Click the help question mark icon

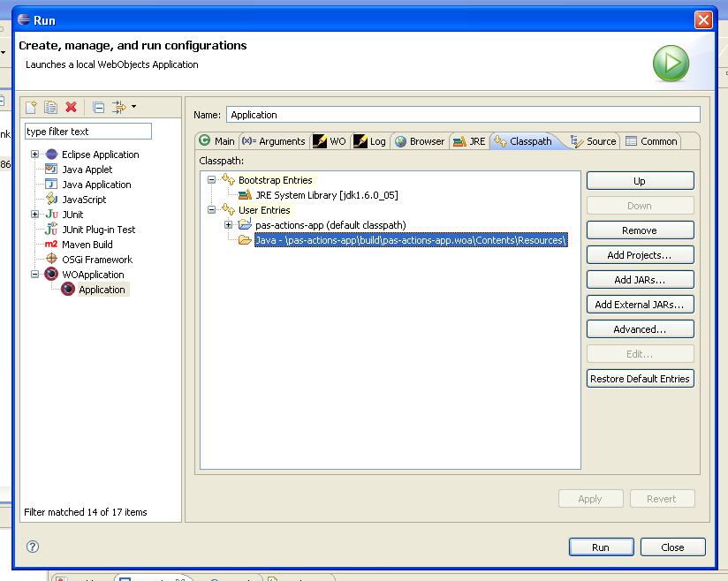pyautogui.click(x=33, y=547)
